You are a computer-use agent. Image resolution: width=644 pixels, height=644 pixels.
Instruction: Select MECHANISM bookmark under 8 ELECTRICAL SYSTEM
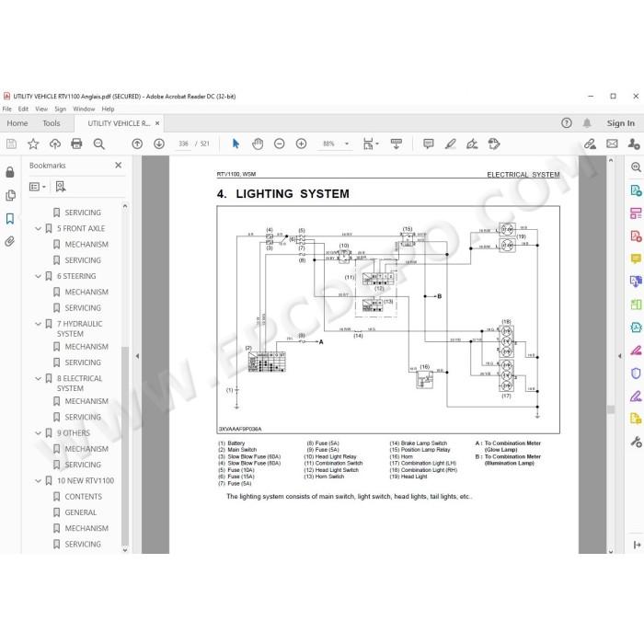(86, 401)
